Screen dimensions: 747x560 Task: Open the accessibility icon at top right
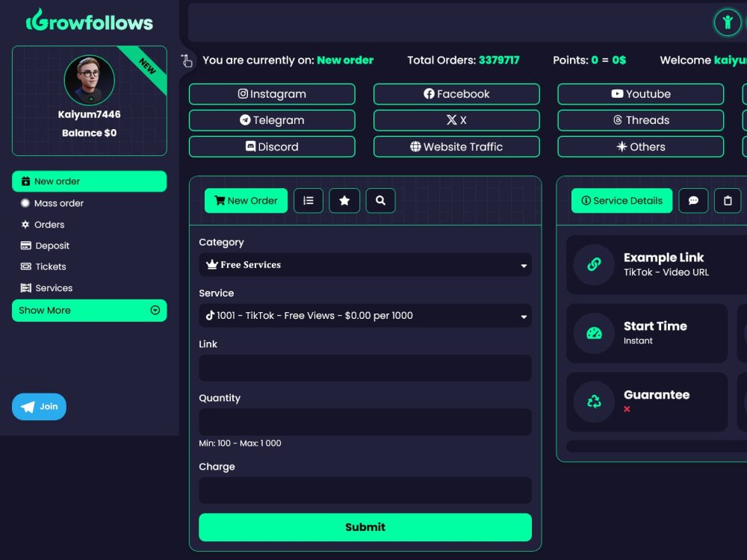point(728,22)
